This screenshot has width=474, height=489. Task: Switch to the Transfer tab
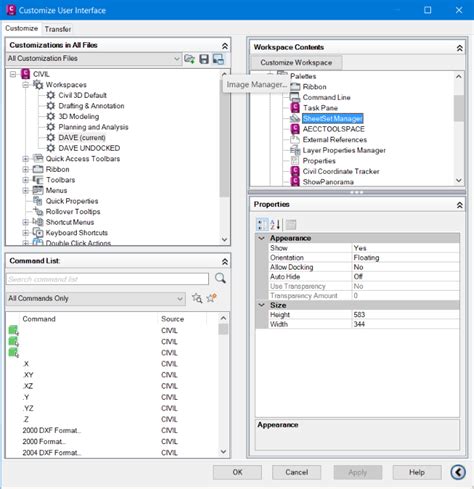click(58, 29)
